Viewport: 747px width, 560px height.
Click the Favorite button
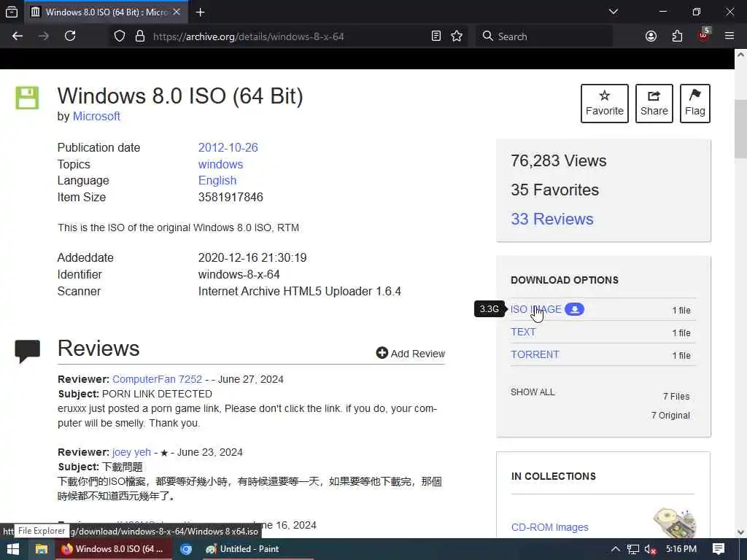pyautogui.click(x=605, y=104)
